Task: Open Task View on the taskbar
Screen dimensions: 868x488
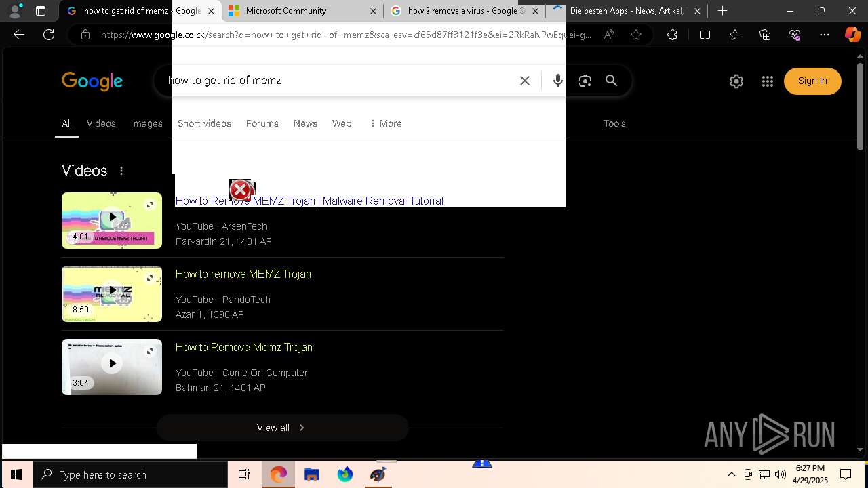Action: point(244,474)
